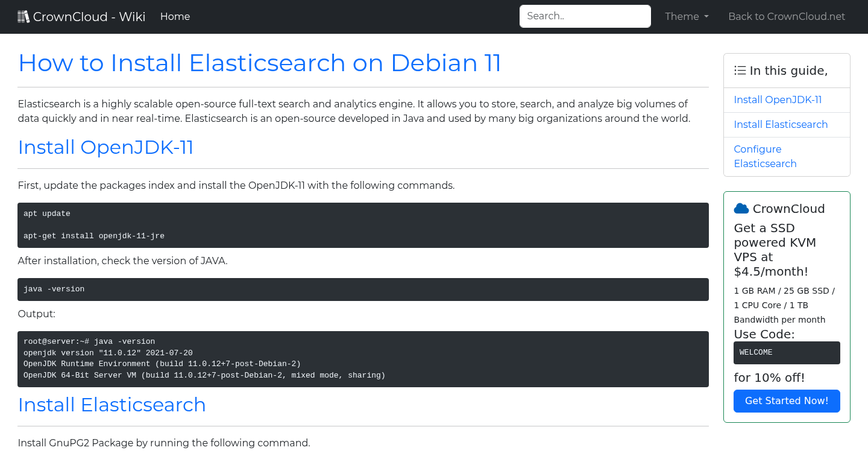
Task: Open the Install OpenJDK-11 guide link
Action: coord(778,100)
